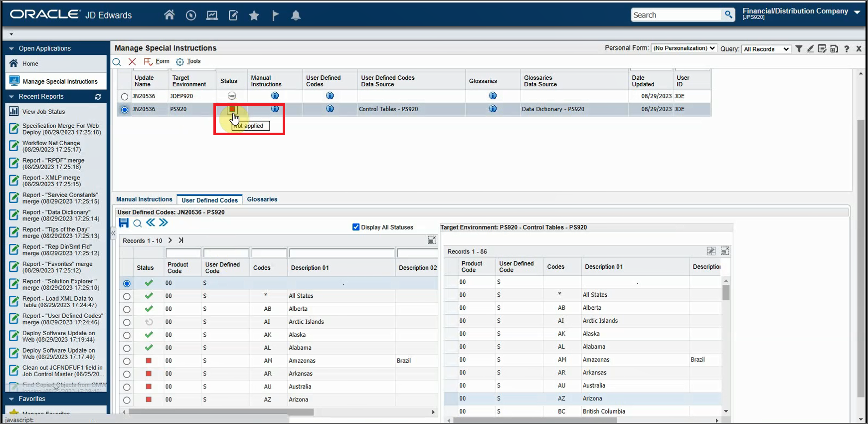The width and height of the screenshot is (868, 424).
Task: Click the flag icon in the top bar
Action: pyautogui.click(x=275, y=15)
